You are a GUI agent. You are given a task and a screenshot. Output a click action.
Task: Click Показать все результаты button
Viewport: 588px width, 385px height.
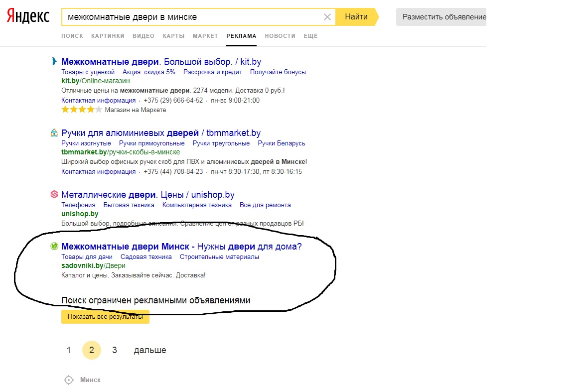(x=105, y=316)
